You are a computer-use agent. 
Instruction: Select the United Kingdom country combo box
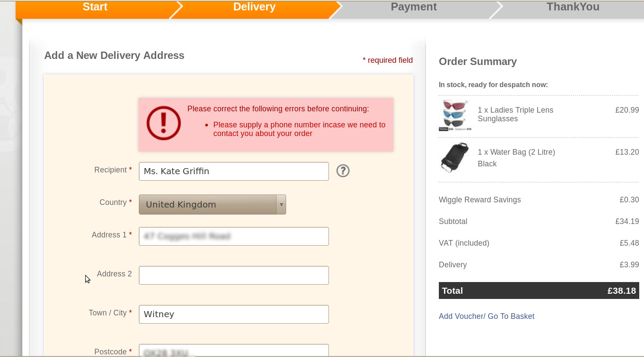click(x=212, y=204)
